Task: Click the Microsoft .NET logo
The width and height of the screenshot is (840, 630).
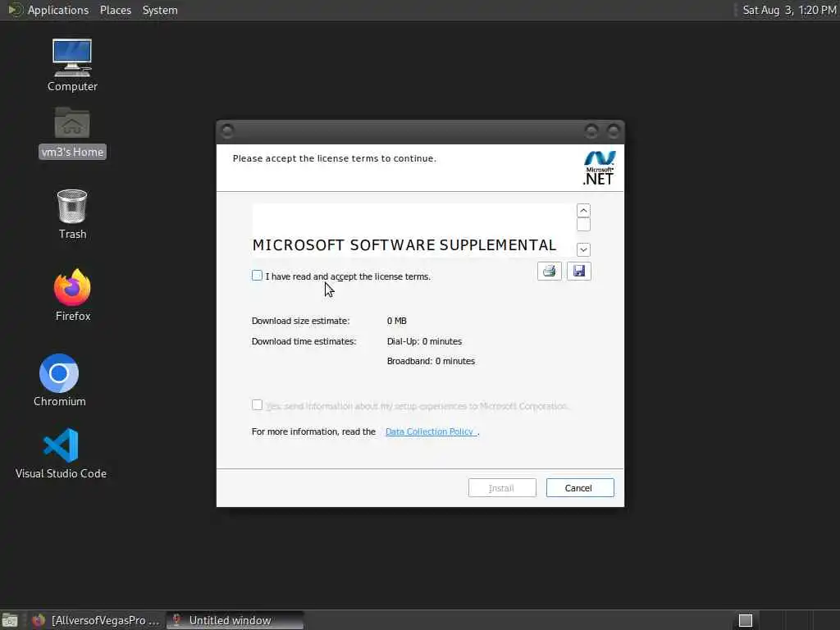Action: (x=599, y=167)
